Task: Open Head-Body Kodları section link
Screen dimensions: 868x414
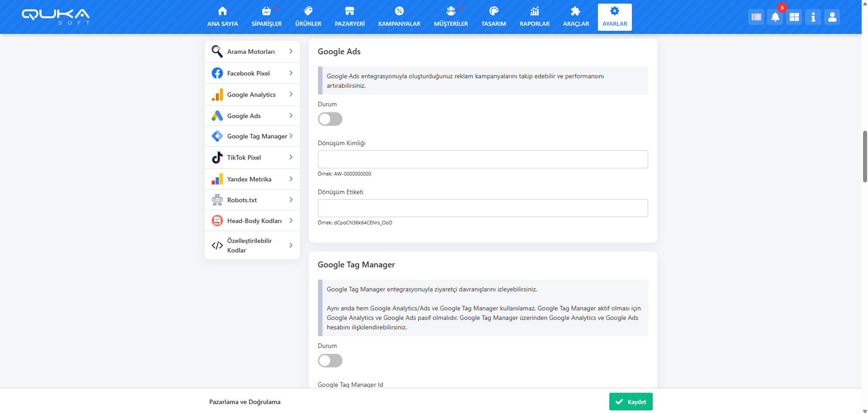Action: click(x=254, y=221)
